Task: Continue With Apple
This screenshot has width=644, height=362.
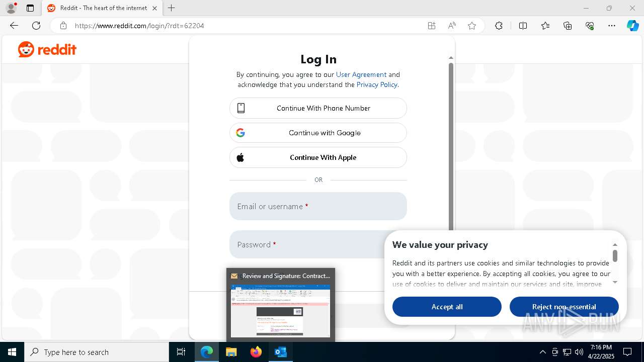Action: (318, 157)
